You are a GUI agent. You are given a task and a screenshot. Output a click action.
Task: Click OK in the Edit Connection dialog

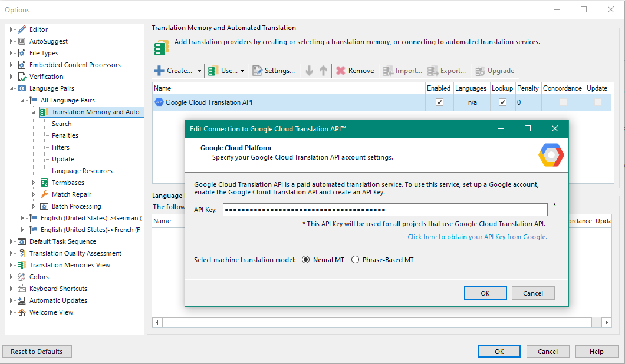click(x=485, y=293)
